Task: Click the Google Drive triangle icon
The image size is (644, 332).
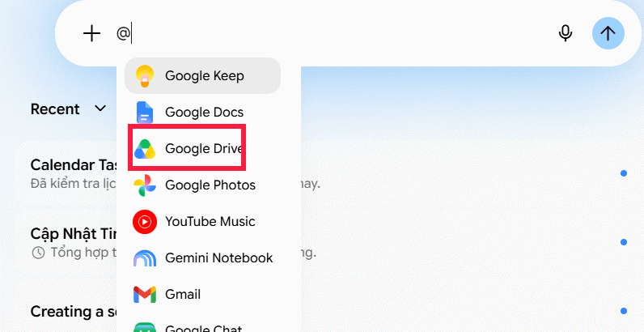Action: 144,149
